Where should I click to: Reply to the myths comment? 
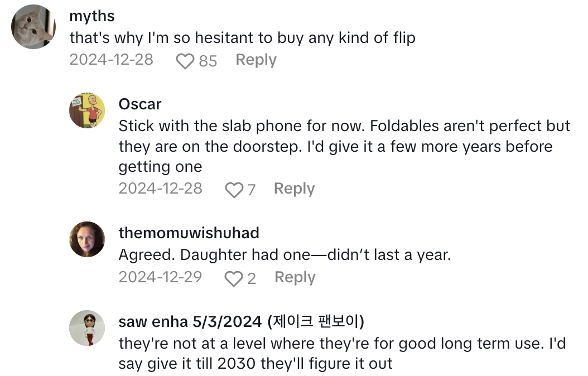(256, 60)
